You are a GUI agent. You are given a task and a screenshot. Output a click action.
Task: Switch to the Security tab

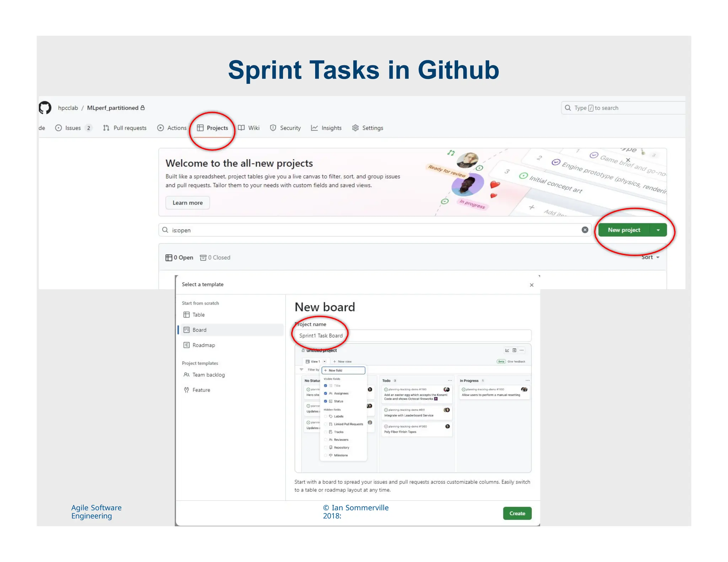[285, 128]
